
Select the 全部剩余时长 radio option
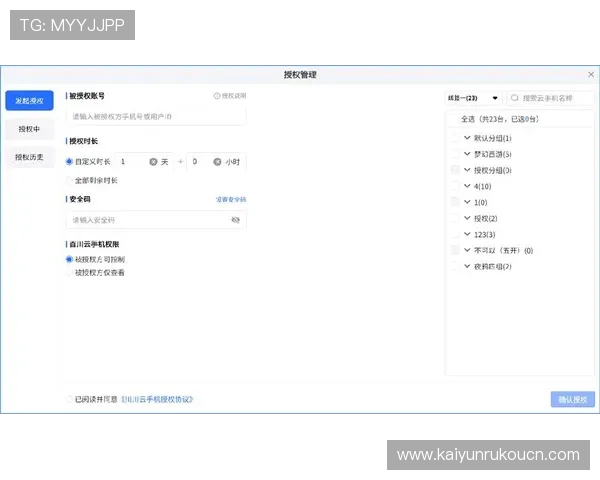point(69,180)
